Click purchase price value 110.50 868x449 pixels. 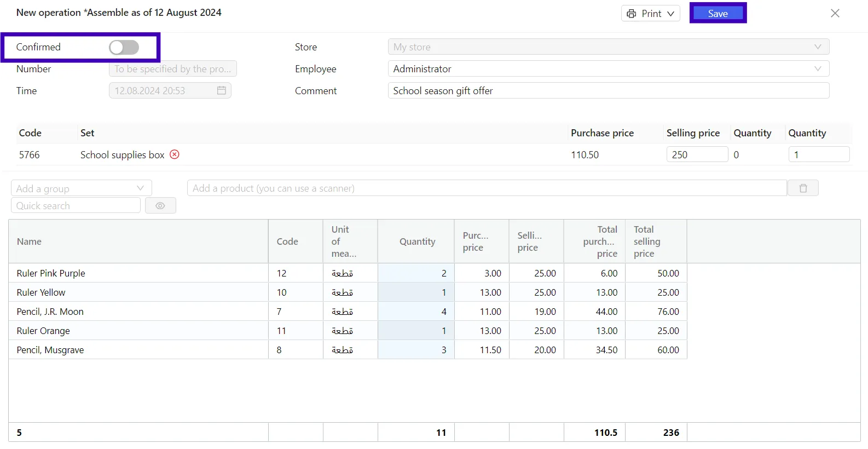(x=585, y=155)
